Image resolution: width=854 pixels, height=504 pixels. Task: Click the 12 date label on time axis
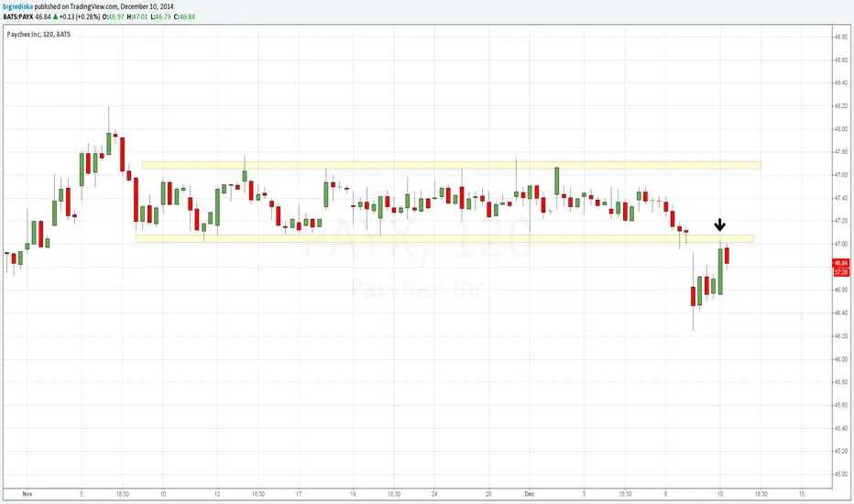tap(217, 494)
